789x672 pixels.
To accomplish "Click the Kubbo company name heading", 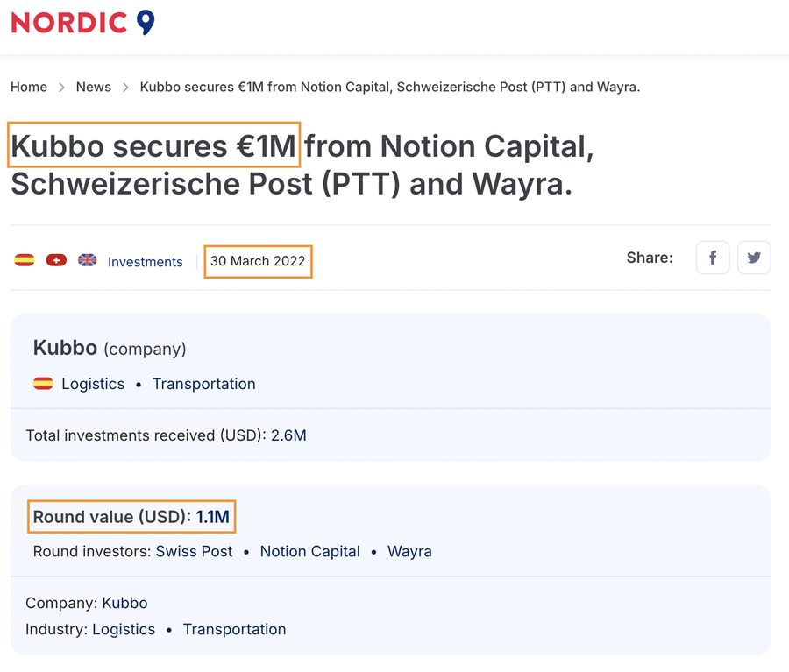I will [65, 347].
